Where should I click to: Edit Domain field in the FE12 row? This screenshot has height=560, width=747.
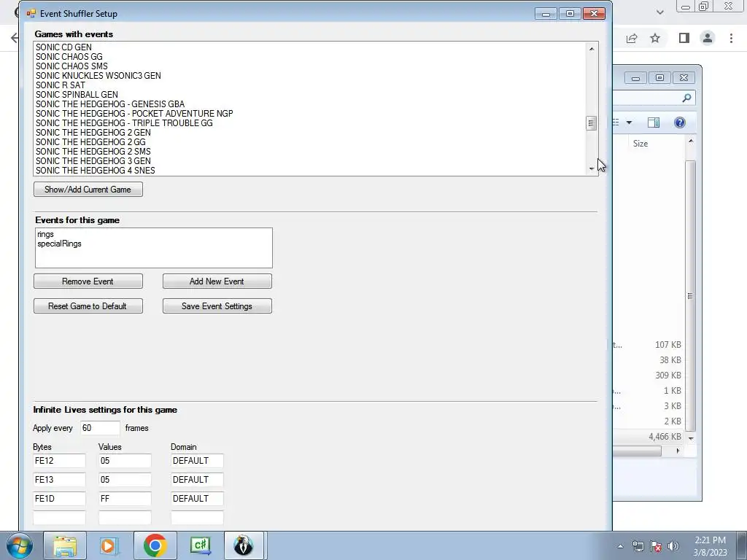point(197,461)
